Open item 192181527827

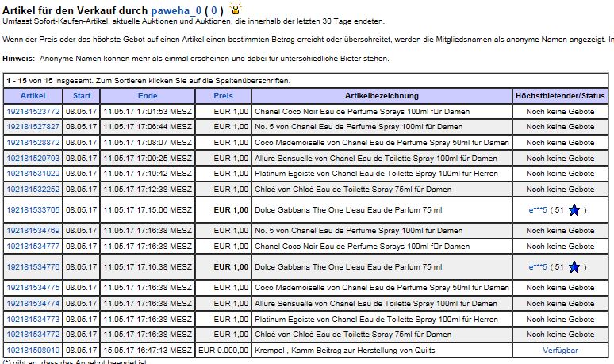33,127
